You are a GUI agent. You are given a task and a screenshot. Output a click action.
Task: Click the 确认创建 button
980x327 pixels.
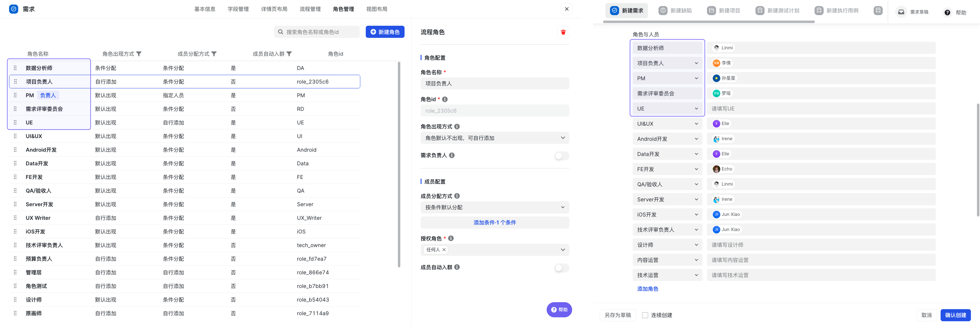pyautogui.click(x=955, y=315)
